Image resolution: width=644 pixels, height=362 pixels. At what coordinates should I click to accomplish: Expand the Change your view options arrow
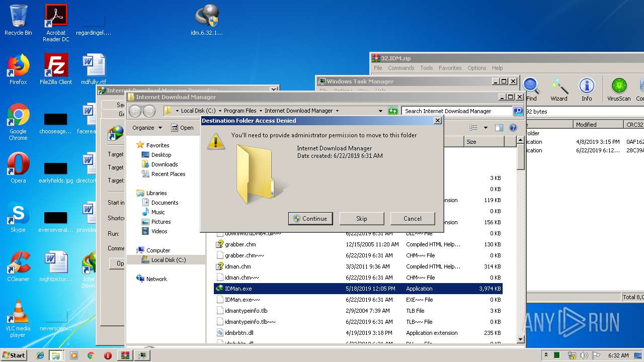(486, 128)
